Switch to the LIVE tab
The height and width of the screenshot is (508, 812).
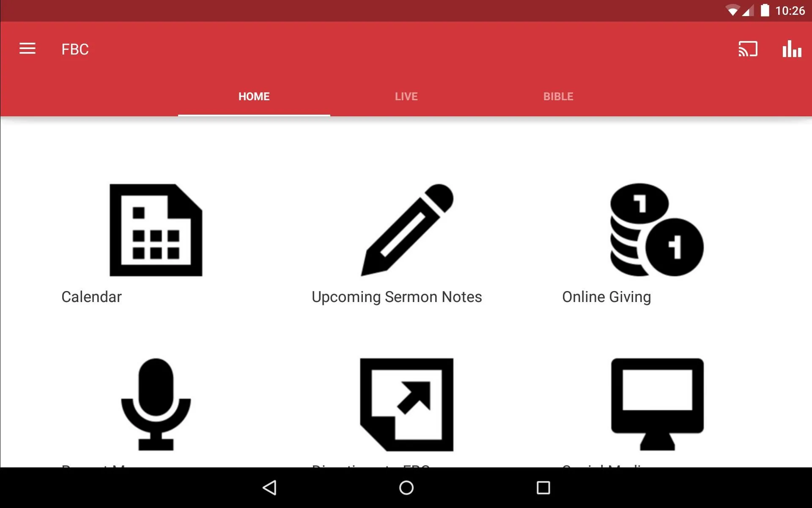coord(406,96)
